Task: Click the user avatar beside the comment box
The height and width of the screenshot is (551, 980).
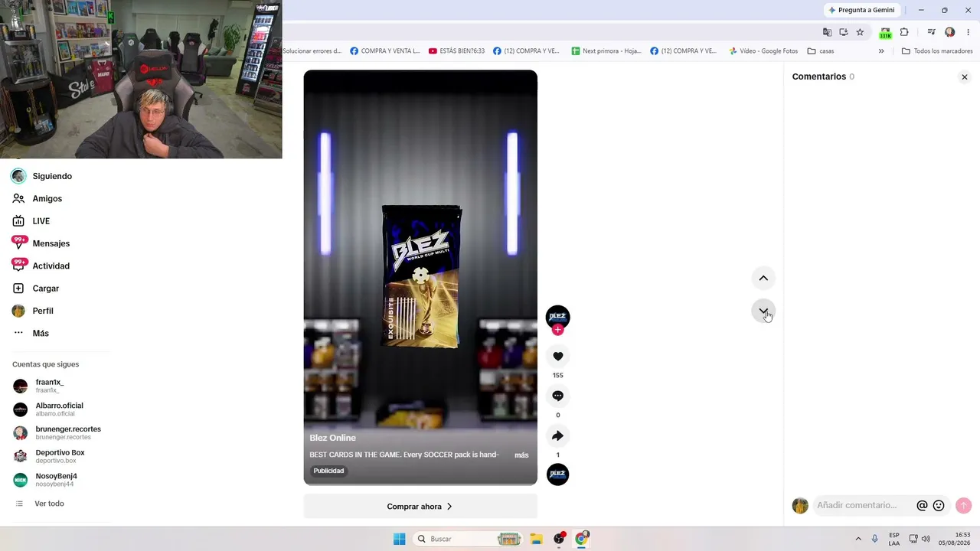Action: [800, 506]
